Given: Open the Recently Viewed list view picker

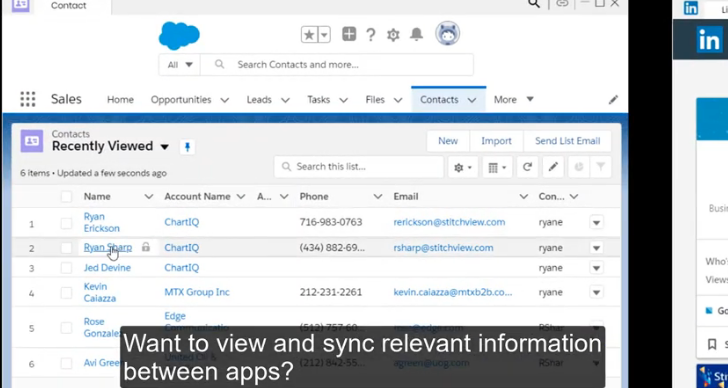Looking at the screenshot, I should click(164, 147).
